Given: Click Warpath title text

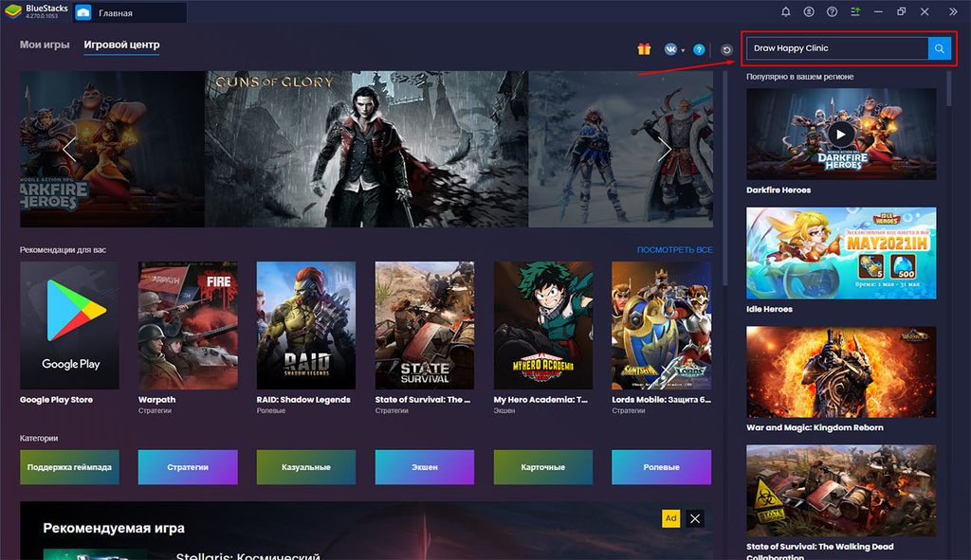Looking at the screenshot, I should tap(156, 400).
